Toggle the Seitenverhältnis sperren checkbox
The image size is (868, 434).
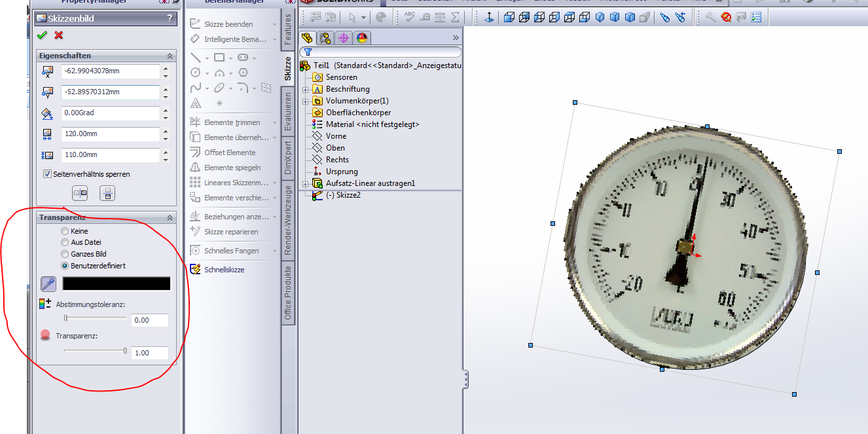click(47, 174)
